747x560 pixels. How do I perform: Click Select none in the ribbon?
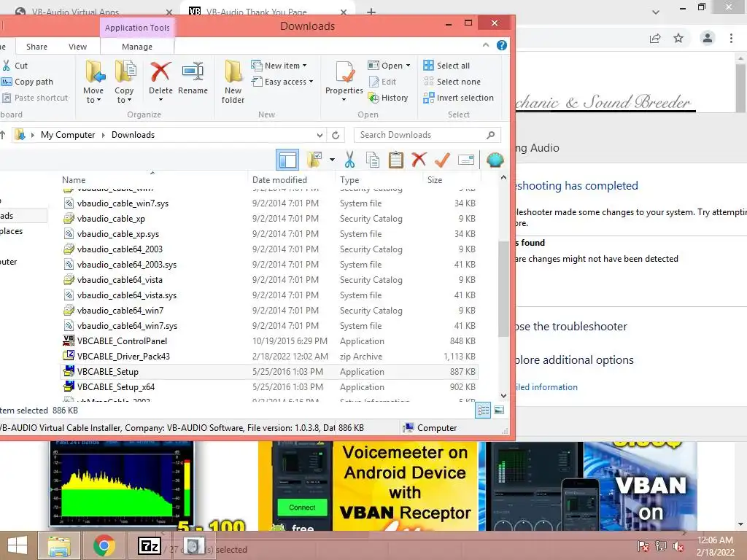point(452,82)
